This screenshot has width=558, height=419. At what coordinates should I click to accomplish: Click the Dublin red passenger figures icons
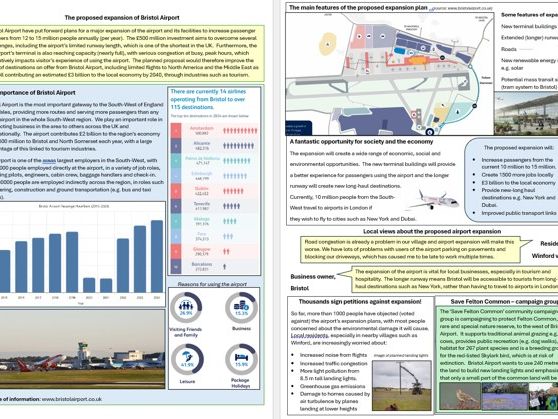[233, 191]
